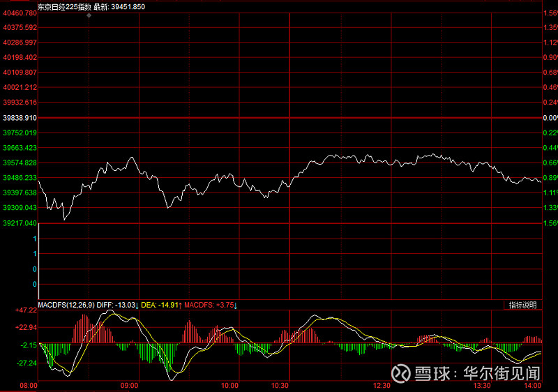This screenshot has height=392, width=558.
Task: Click the +22.94 MACD axis label
Action: coord(26,327)
